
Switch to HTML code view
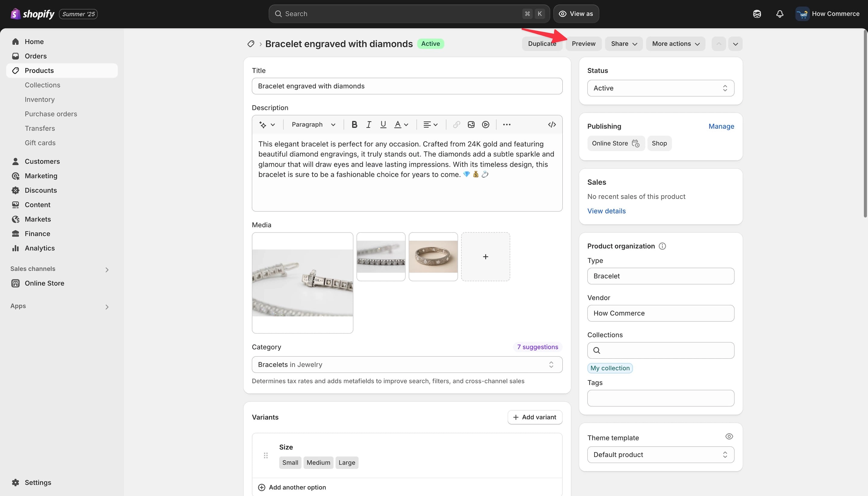point(552,125)
